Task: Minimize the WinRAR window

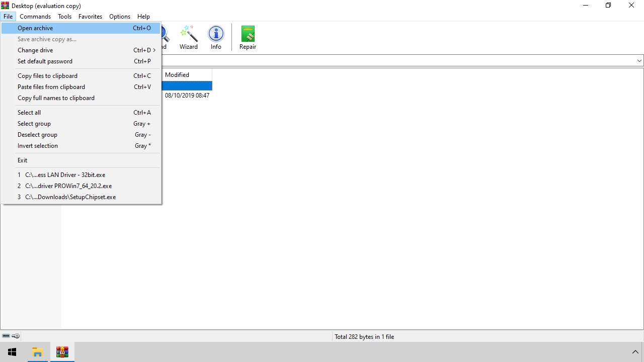Action: click(x=586, y=6)
